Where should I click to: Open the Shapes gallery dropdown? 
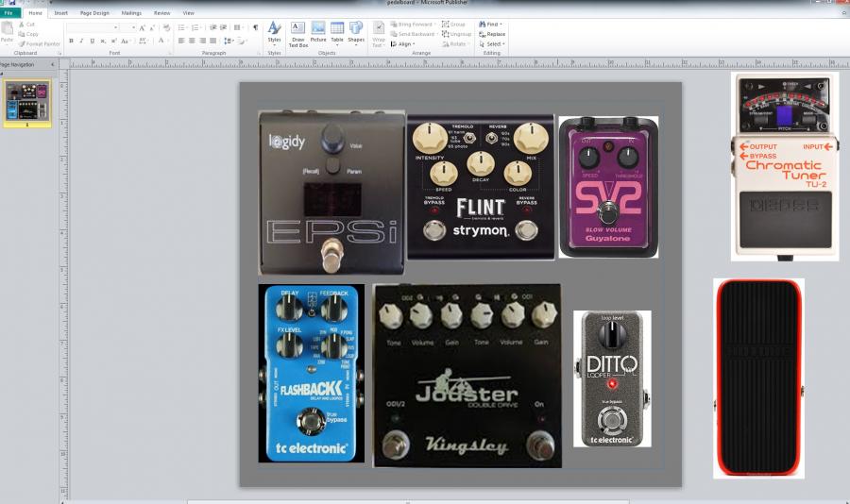356,32
